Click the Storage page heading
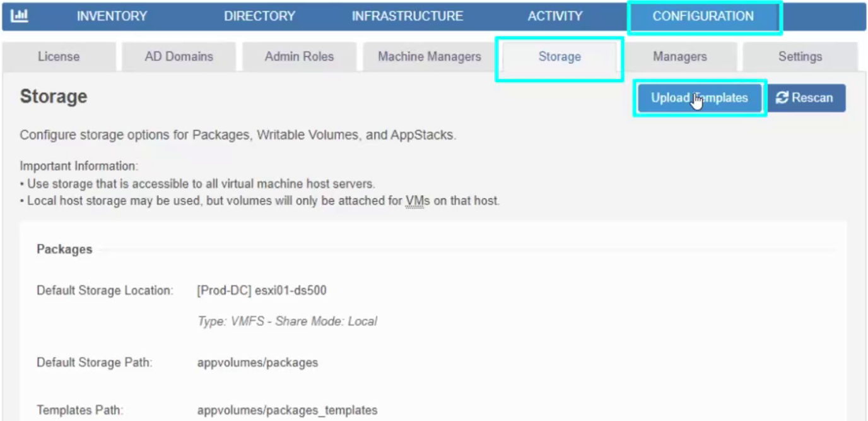Screen dimensions: 868x421 click(x=54, y=97)
